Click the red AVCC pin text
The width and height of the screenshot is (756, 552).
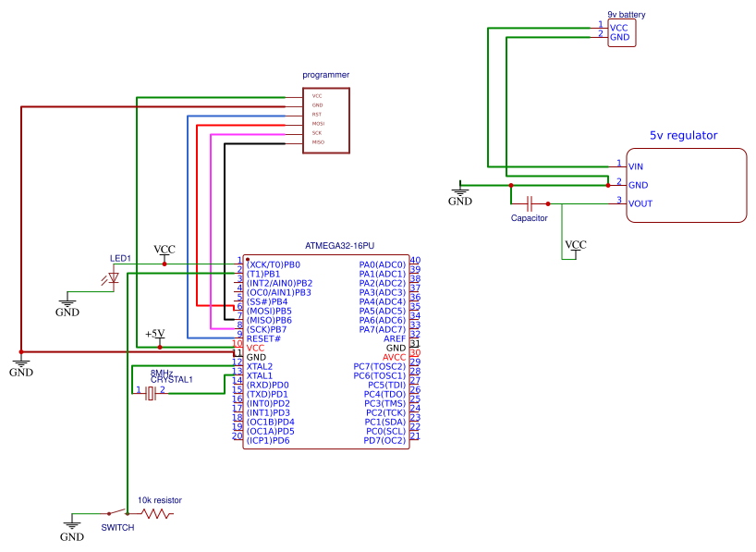pos(396,356)
